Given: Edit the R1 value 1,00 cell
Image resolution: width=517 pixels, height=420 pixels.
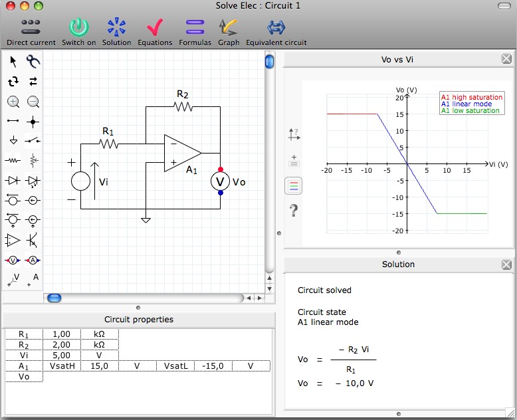Looking at the screenshot, I should pos(62,334).
